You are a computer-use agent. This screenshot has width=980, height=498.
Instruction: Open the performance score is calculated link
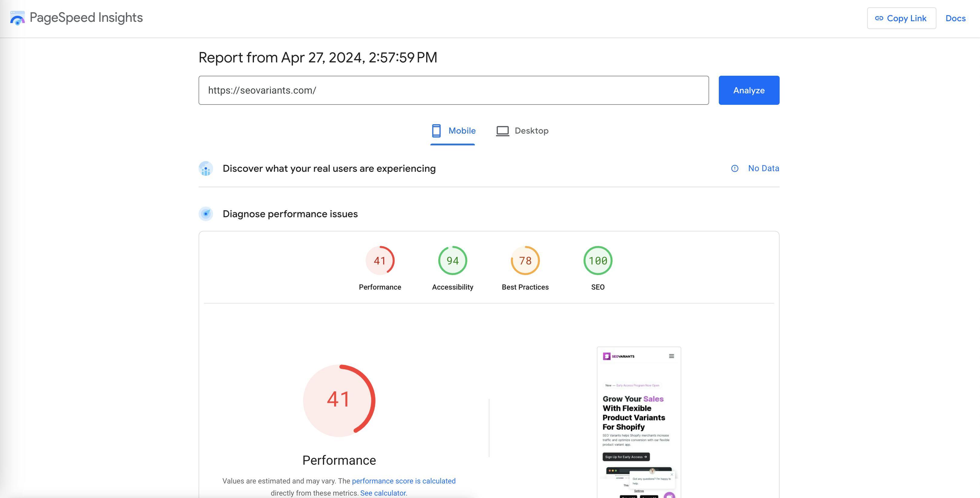[x=404, y=481]
